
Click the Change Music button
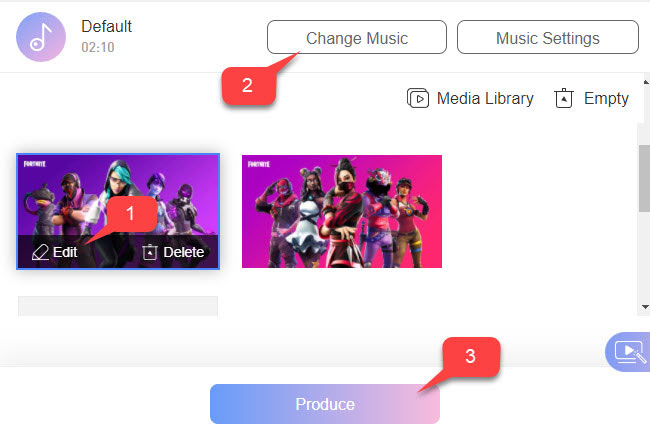click(x=357, y=37)
